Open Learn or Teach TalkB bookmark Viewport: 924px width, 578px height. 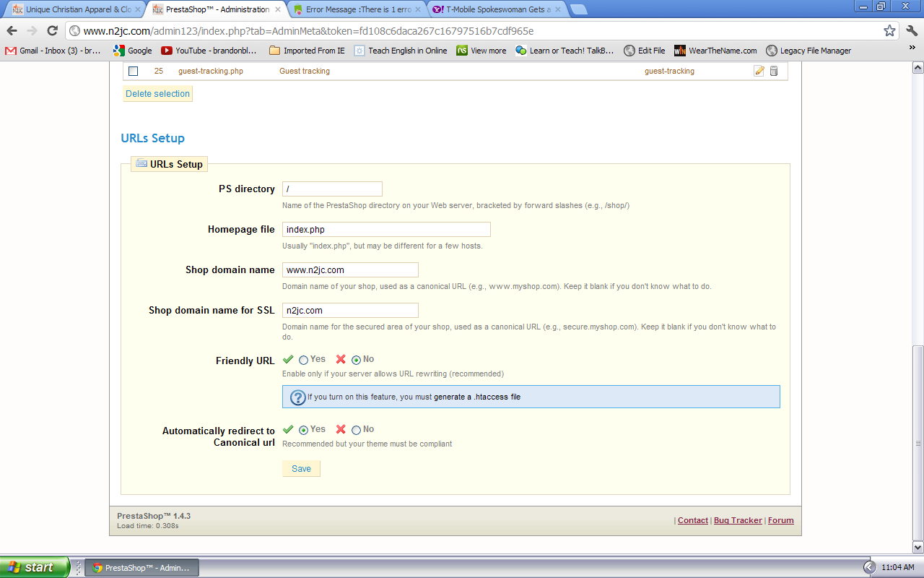(565, 51)
